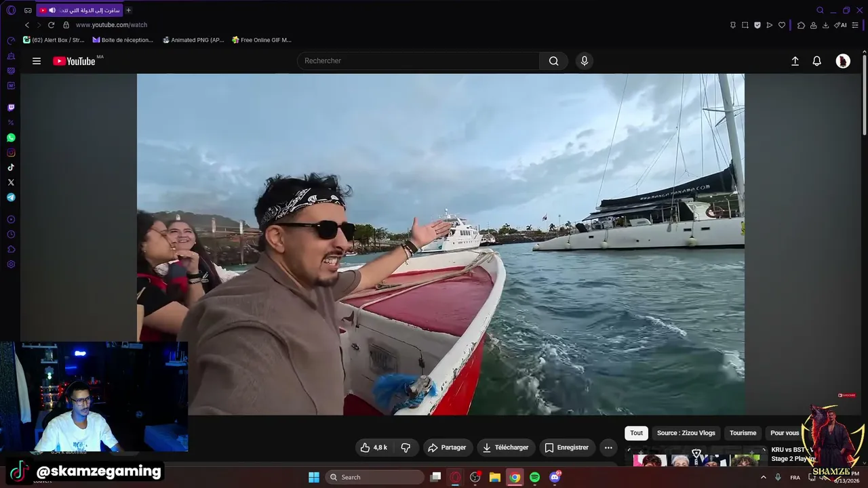View site security lock information

(x=66, y=25)
